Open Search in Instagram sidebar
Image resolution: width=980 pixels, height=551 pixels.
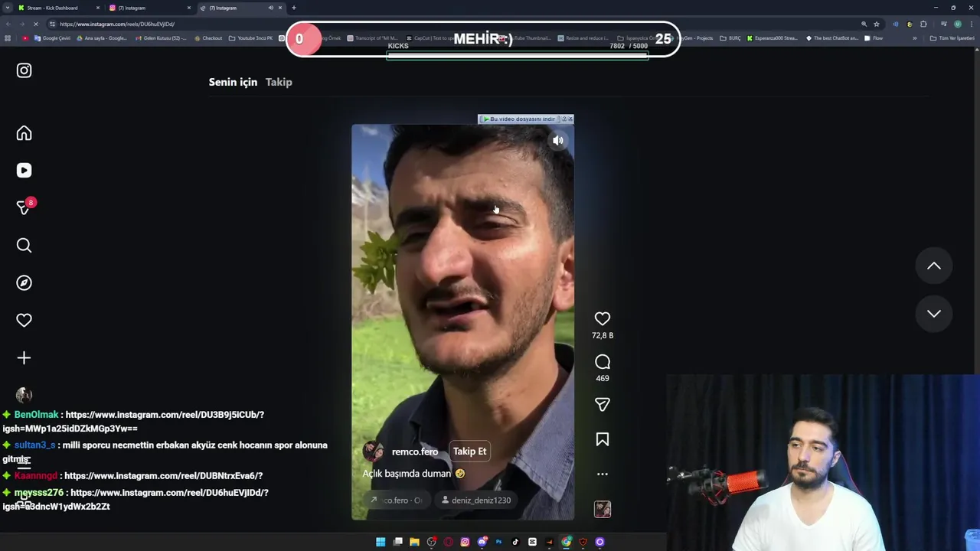(24, 246)
